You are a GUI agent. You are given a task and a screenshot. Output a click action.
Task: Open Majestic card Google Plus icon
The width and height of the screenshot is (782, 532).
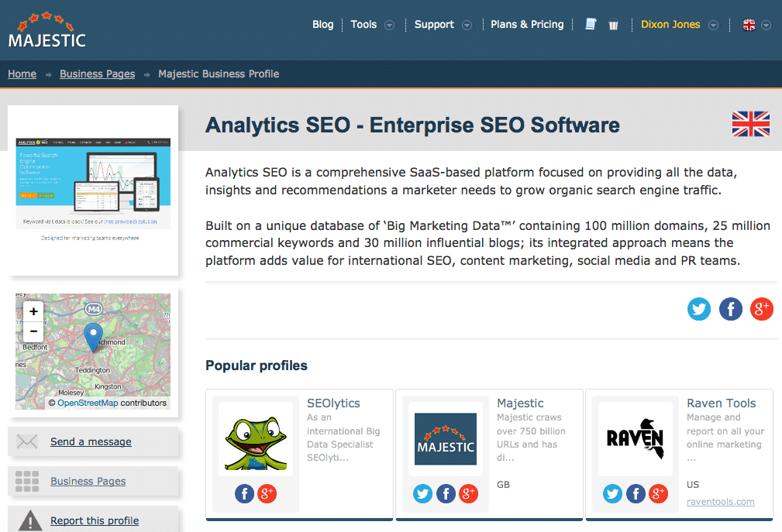pos(468,493)
